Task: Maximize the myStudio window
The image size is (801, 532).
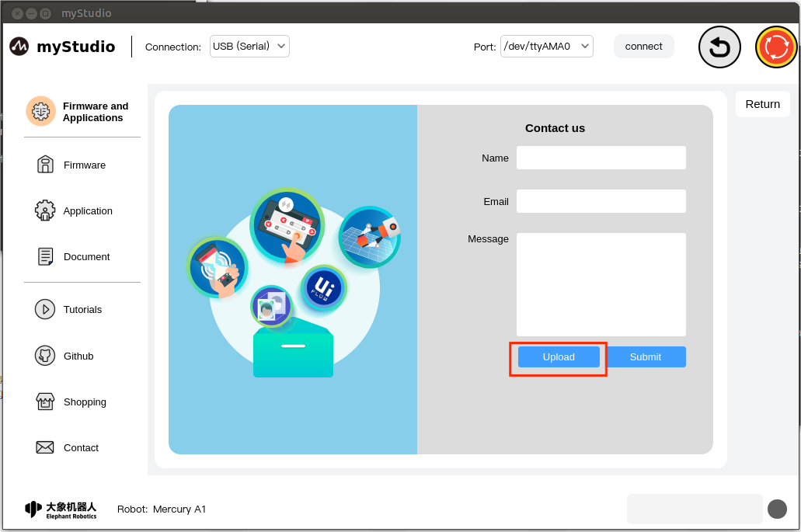Action: coord(46,13)
